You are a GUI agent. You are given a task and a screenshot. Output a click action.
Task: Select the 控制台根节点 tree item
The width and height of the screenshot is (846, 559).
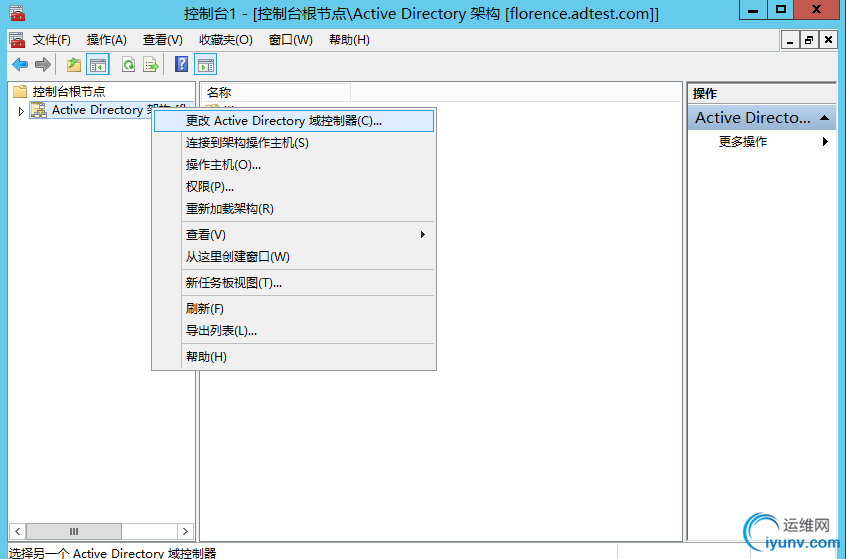tap(69, 92)
